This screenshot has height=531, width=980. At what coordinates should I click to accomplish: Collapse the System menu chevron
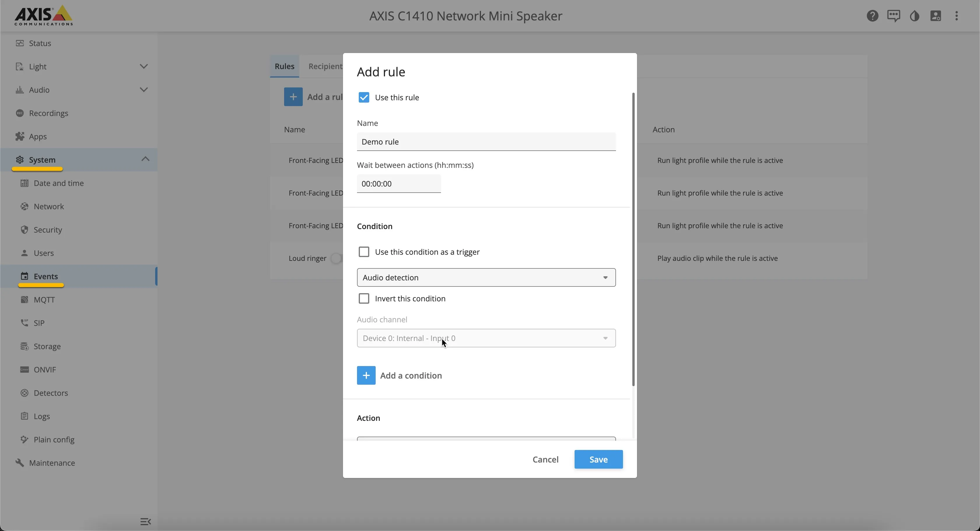(145, 159)
